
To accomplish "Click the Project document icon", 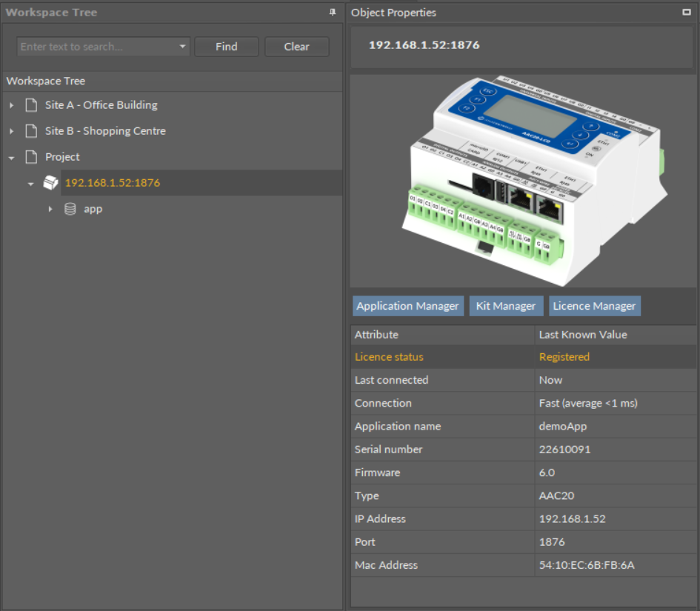I will (31, 157).
